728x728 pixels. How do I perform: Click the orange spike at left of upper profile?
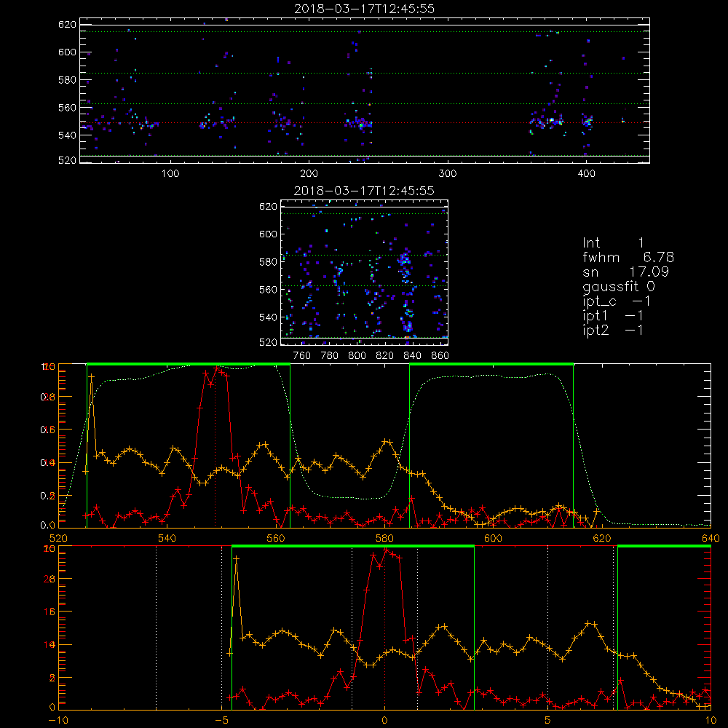(x=92, y=377)
